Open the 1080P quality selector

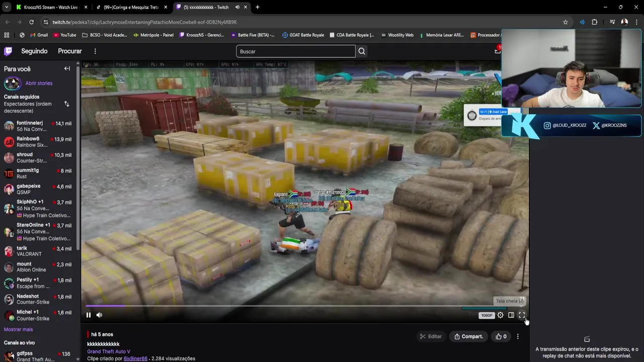(487, 315)
